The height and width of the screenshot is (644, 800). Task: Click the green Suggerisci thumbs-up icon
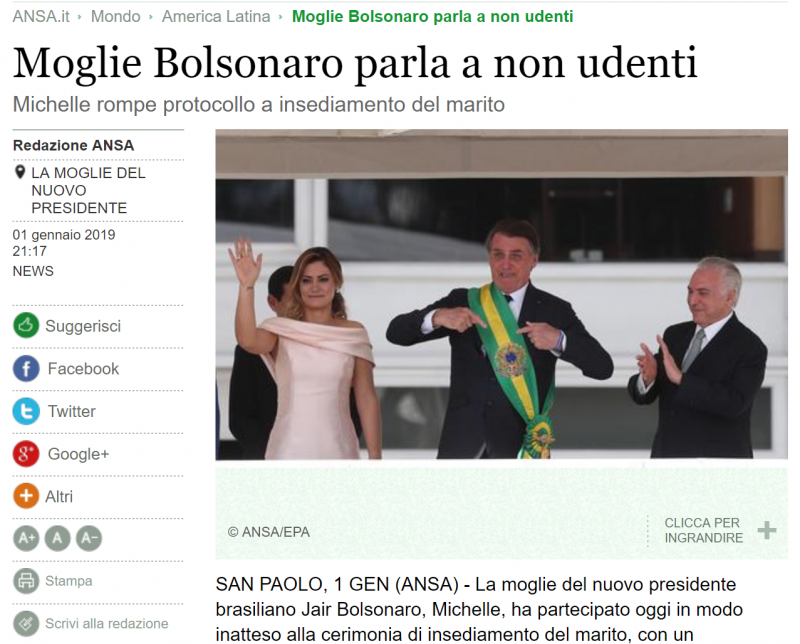click(26, 325)
